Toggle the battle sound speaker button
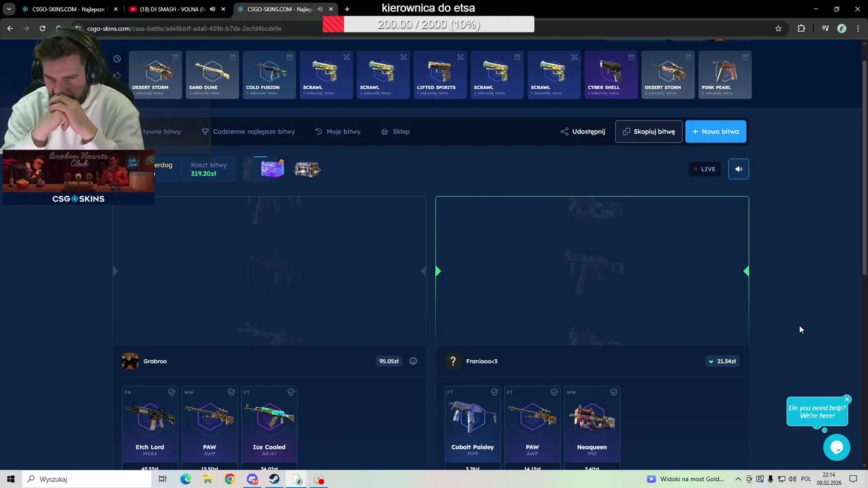The image size is (868, 488). [738, 169]
